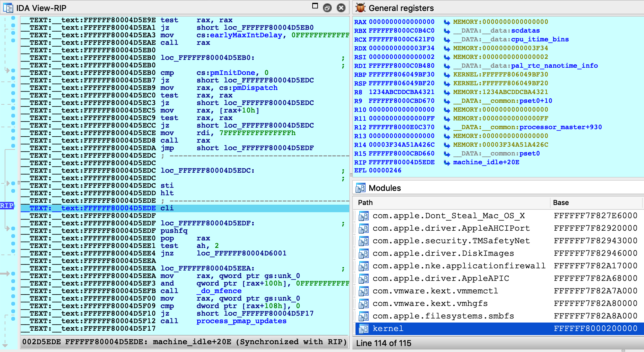Toggle the breakpoint dot at the pushfq line

point(13,229)
